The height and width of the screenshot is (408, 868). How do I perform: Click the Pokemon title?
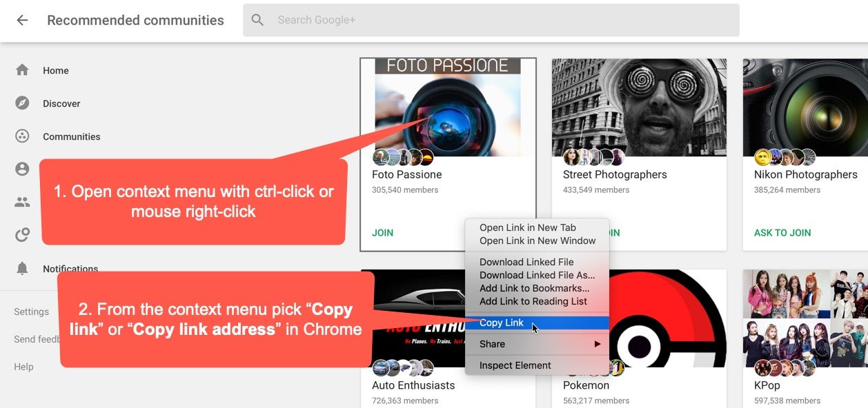pos(586,385)
